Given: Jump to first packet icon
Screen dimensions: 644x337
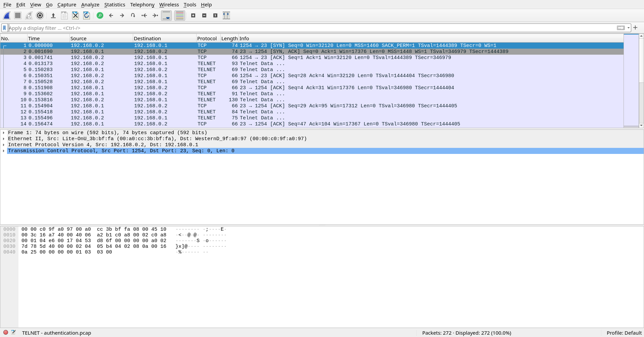Looking at the screenshot, I should pyautogui.click(x=144, y=15).
